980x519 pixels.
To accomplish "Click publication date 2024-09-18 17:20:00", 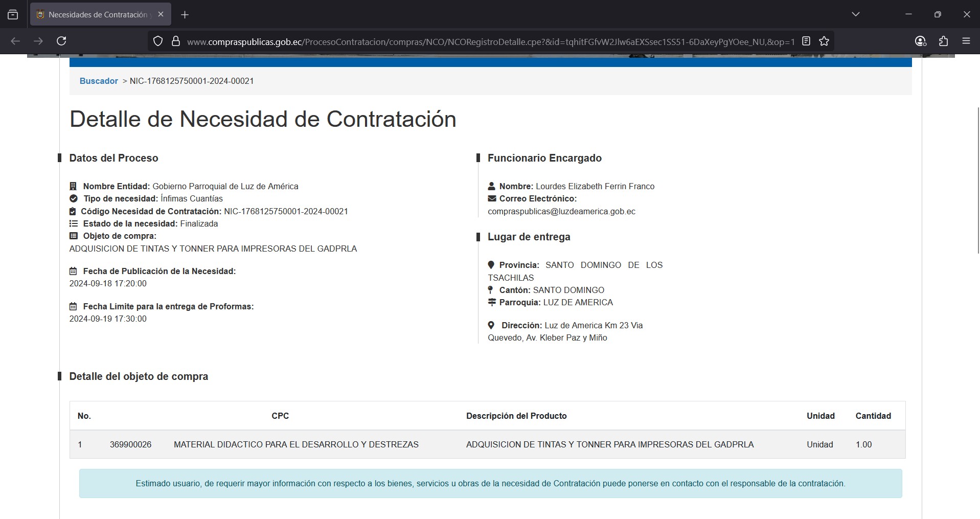I will (x=108, y=283).
